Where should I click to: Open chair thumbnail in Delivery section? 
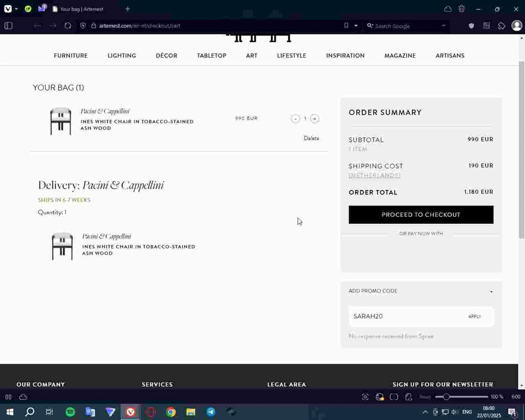[x=62, y=246]
